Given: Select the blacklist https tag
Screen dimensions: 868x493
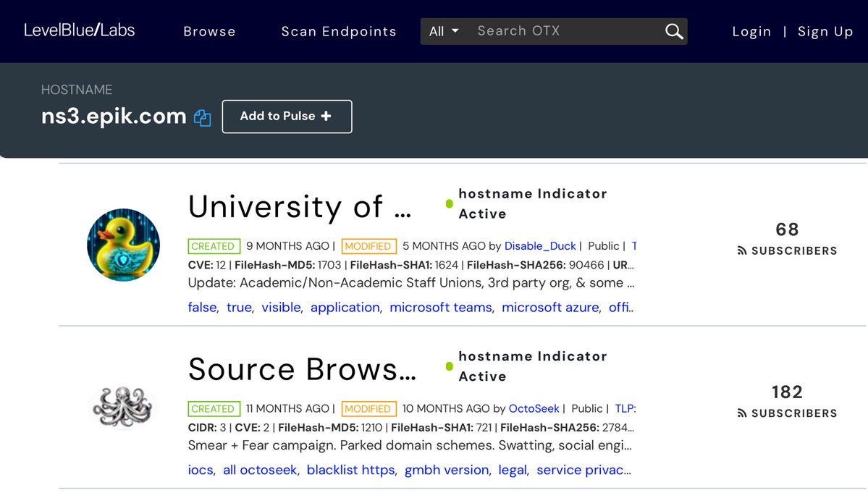Looking at the screenshot, I should tap(350, 470).
